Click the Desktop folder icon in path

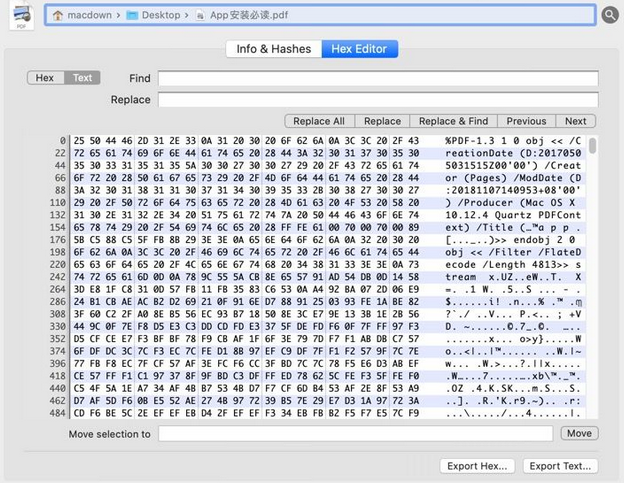click(132, 16)
